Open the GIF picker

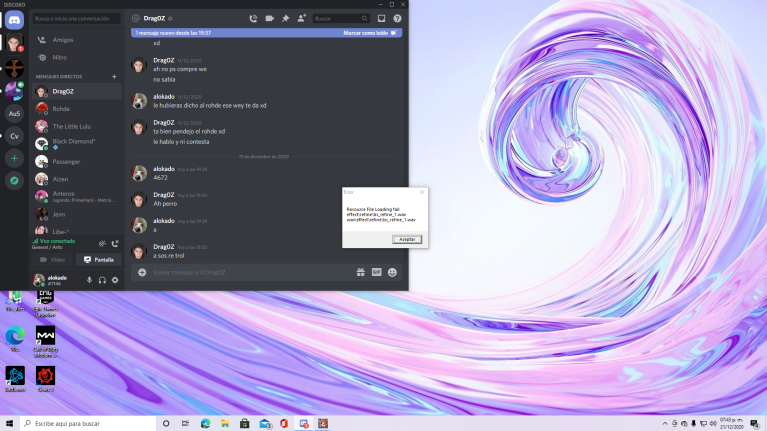coord(376,272)
